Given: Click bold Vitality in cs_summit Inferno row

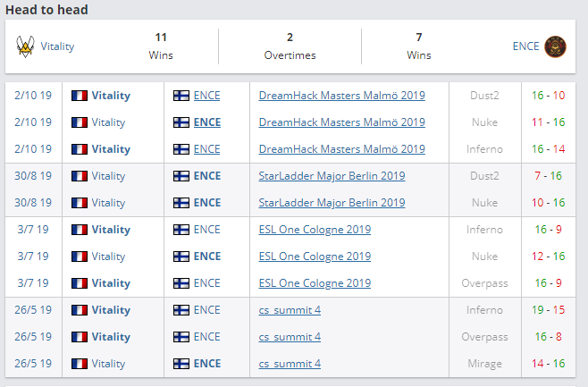Looking at the screenshot, I should tap(111, 310).
